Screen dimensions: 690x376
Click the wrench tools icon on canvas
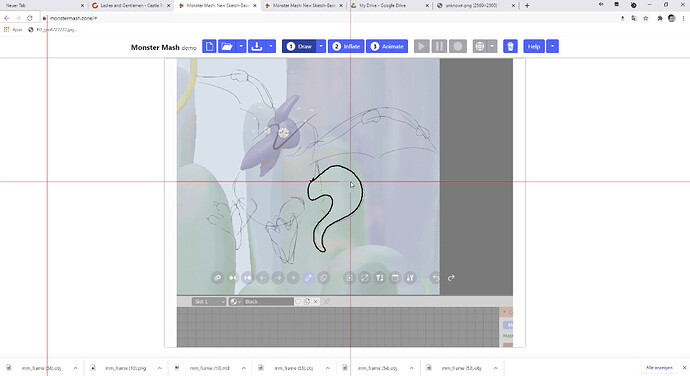[410, 278]
